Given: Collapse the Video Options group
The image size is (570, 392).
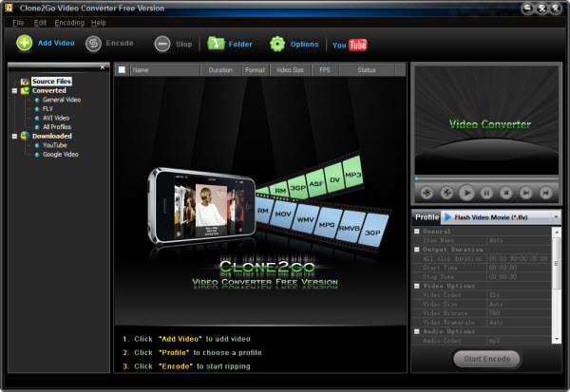Looking at the screenshot, I should click(417, 286).
